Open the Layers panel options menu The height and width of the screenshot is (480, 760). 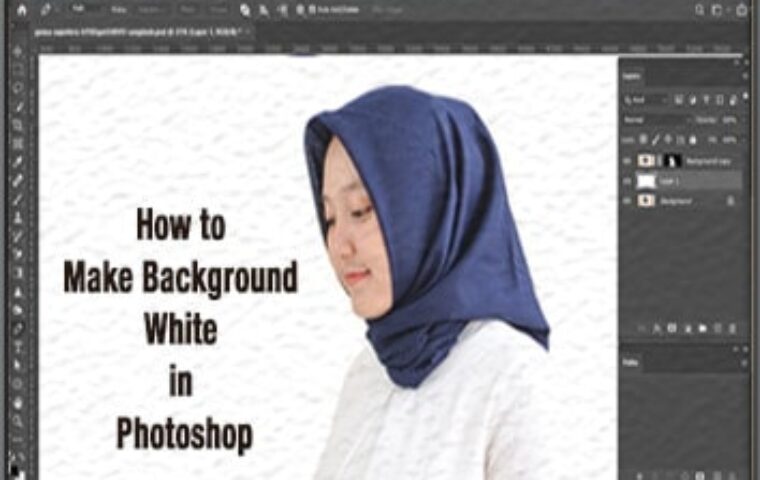(x=745, y=76)
